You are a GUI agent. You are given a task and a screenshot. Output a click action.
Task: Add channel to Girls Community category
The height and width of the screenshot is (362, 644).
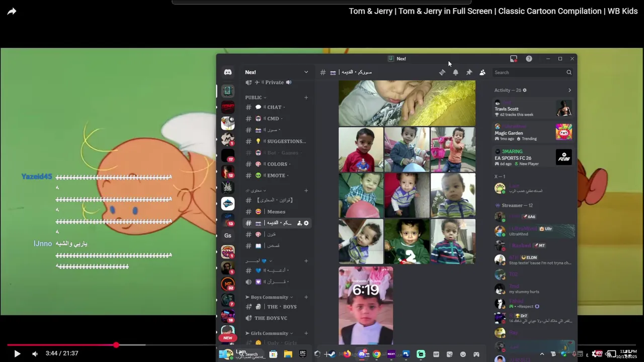click(306, 333)
